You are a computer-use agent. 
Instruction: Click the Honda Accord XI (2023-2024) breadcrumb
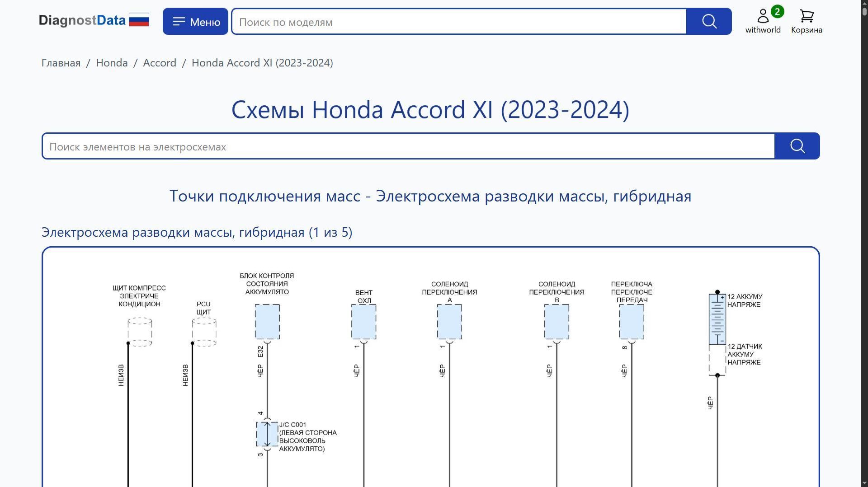pyautogui.click(x=262, y=63)
